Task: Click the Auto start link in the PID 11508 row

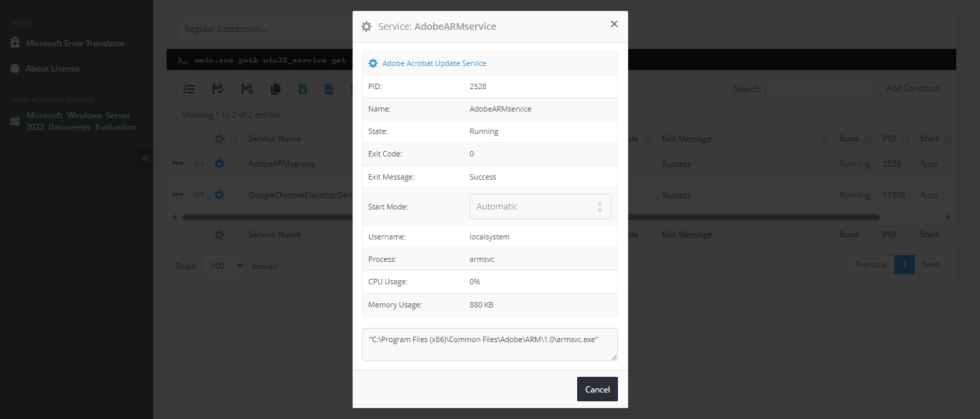Action: tap(928, 195)
